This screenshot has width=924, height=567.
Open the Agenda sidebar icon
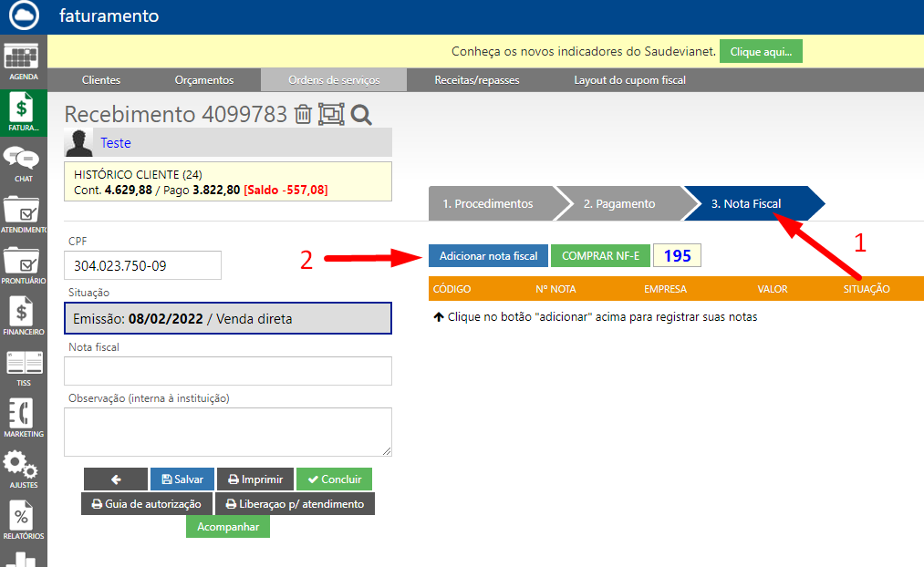[x=23, y=61]
